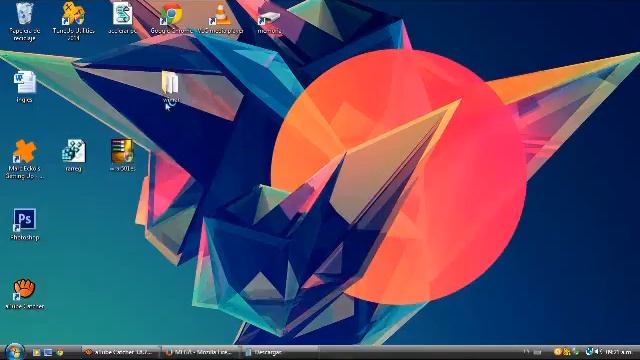Viewport: 640px width, 360px height.
Task: Click the yellow people tray icon
Action: [567, 351]
